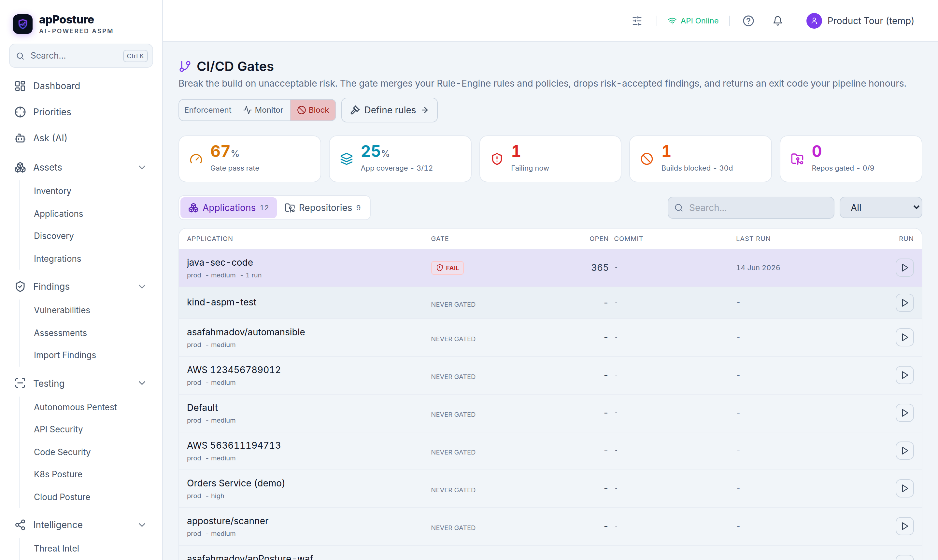Focus the sidebar Search field
Viewport: 938px width, 560px height.
[81, 56]
